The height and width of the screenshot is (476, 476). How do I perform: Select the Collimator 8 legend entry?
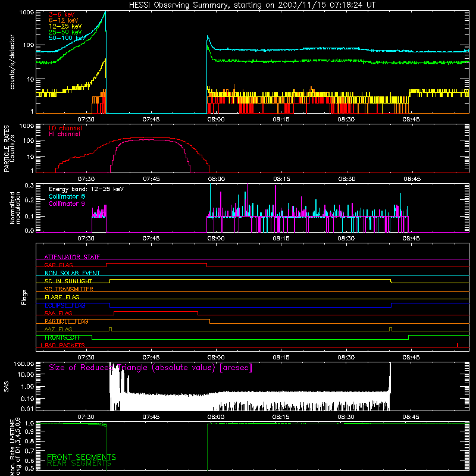pos(67,196)
